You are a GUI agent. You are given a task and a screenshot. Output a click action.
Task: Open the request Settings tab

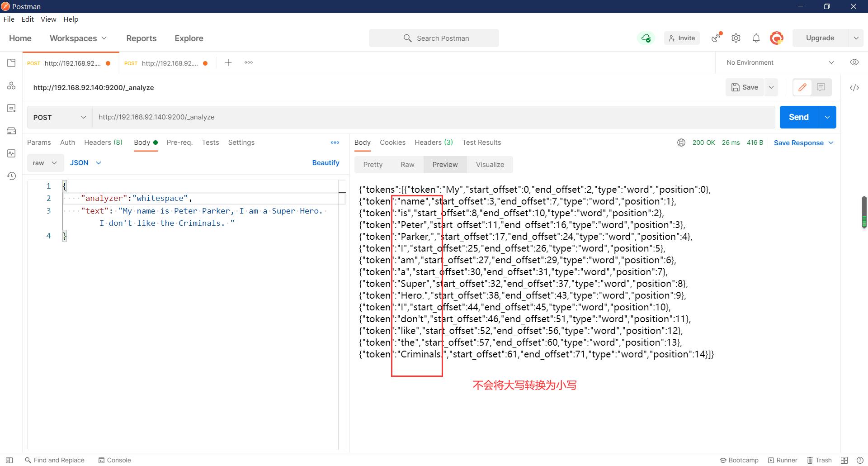pos(241,143)
